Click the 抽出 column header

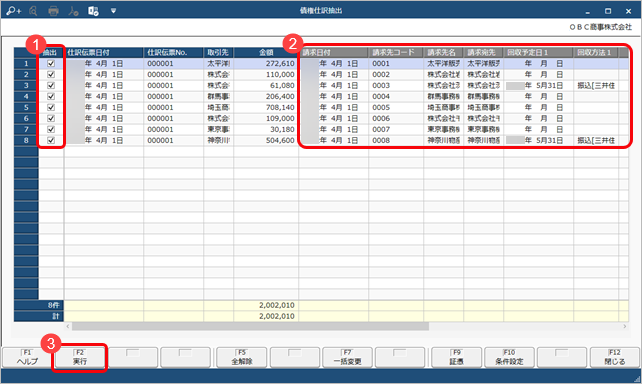(51, 52)
